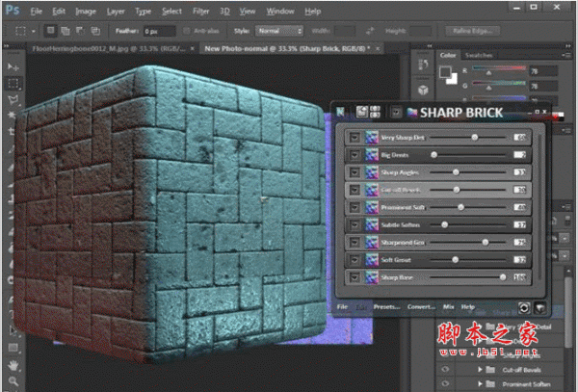Open the Image menu
This screenshot has width=578, height=392.
click(86, 12)
